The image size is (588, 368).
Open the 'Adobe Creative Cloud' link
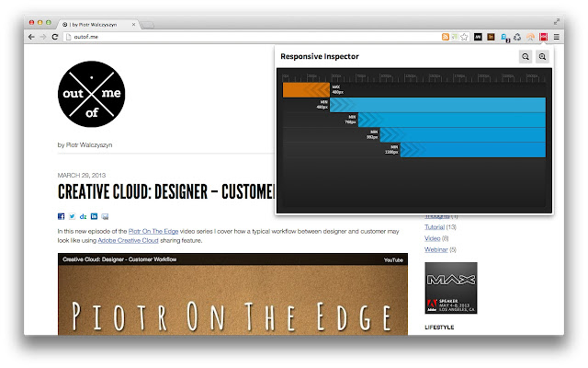tap(128, 240)
